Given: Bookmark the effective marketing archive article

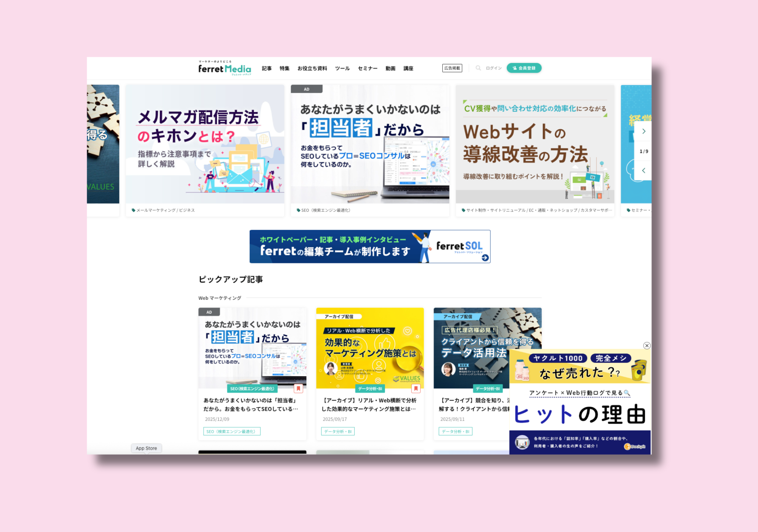Looking at the screenshot, I should 416,388.
